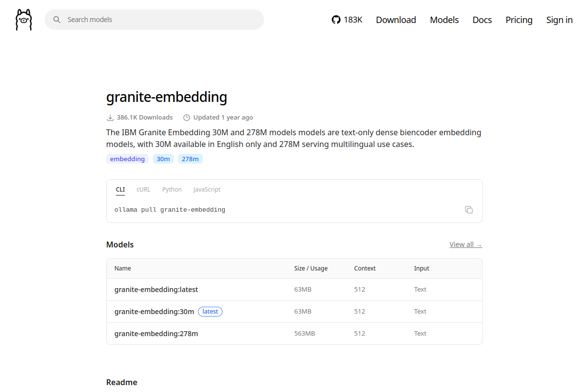Click the Size / Usage column header
Viewport: 588px width, 392px height.
tap(311, 269)
